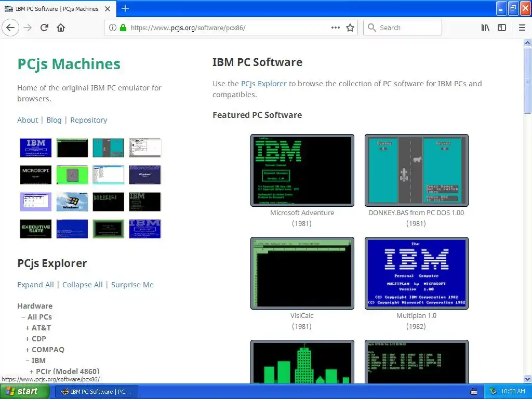The image size is (532, 399).
Task: Open the Blog link
Action: point(54,120)
